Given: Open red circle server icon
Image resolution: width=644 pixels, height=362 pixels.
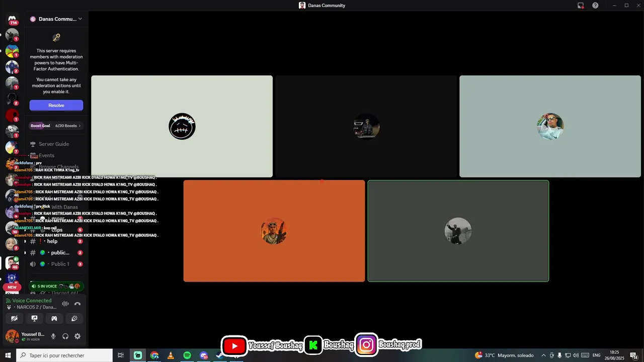Looking at the screenshot, I should [x=12, y=116].
